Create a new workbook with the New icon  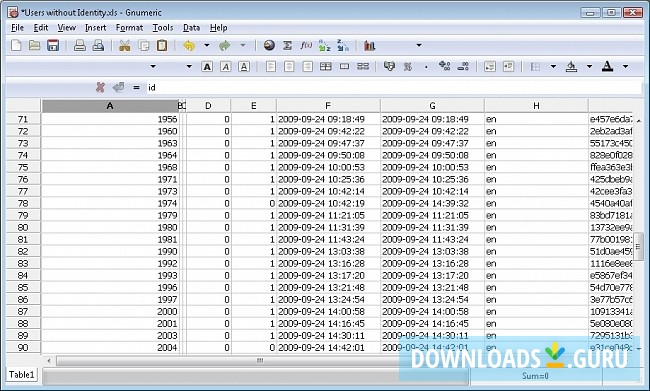tap(16, 45)
